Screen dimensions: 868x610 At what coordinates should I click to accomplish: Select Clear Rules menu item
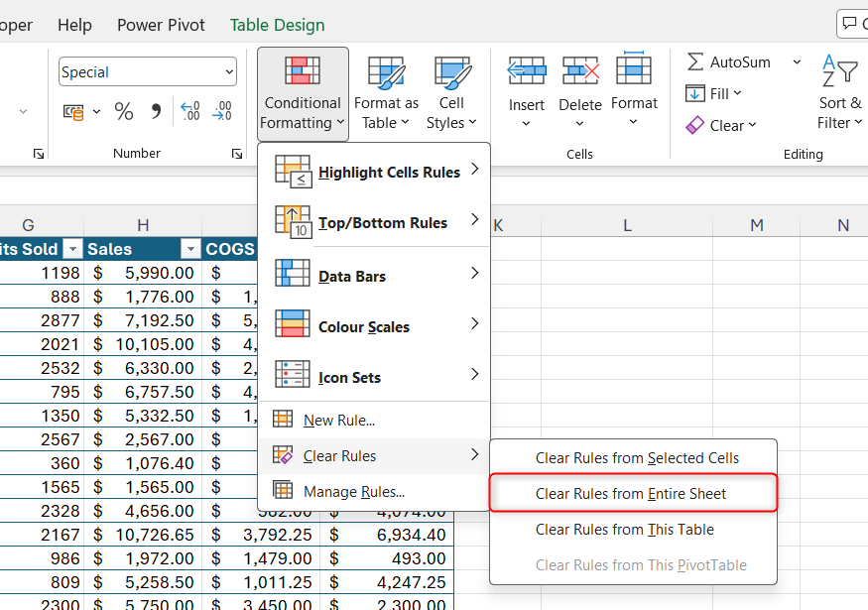pos(374,456)
